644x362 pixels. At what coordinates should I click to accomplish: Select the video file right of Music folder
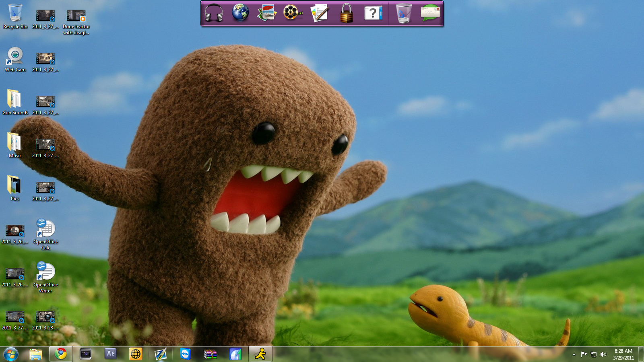(x=45, y=148)
